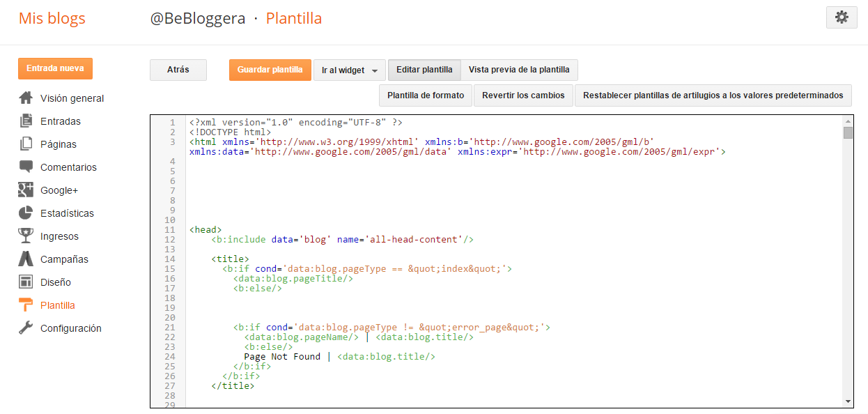Viewport: 868px width, 414px height.
Task: Click the error_page b:if condition line
Action: point(392,327)
